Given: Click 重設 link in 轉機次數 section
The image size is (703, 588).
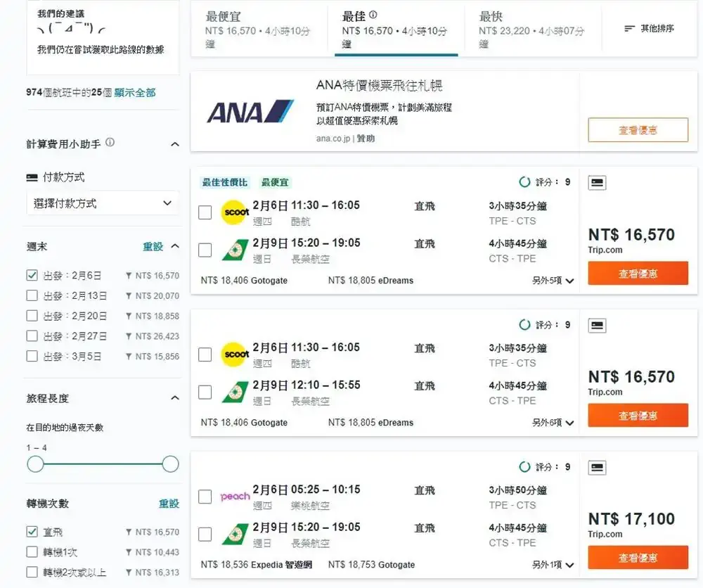Looking at the screenshot, I should [169, 504].
